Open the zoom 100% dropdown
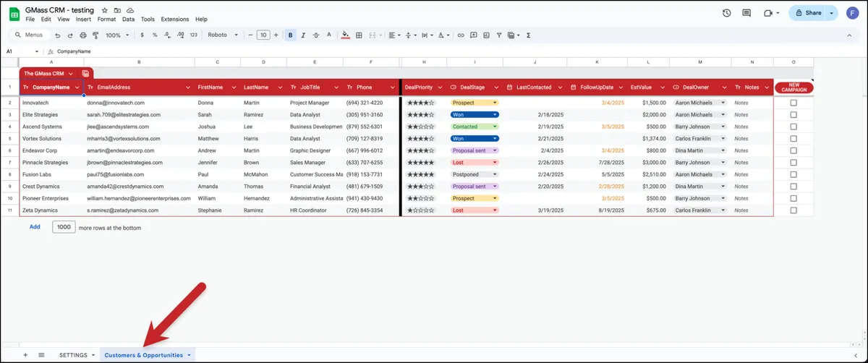Viewport: 868px width, 363px height. [116, 35]
